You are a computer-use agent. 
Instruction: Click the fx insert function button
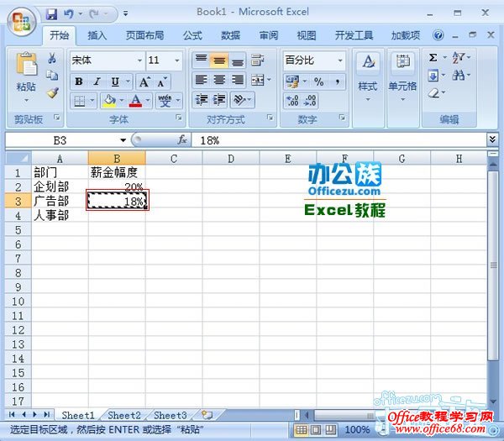[182, 139]
